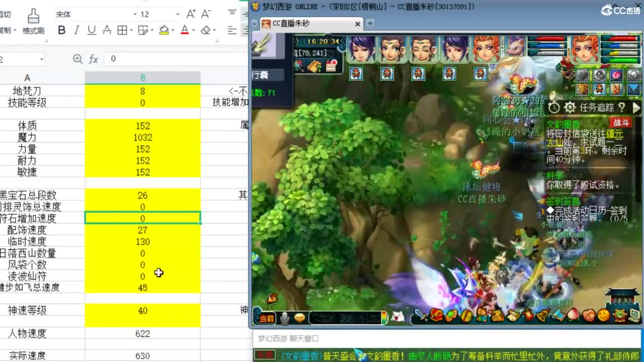Toggle bold formatting in the spreadsheet
Viewport: 644px width, 362px height.
[62, 31]
